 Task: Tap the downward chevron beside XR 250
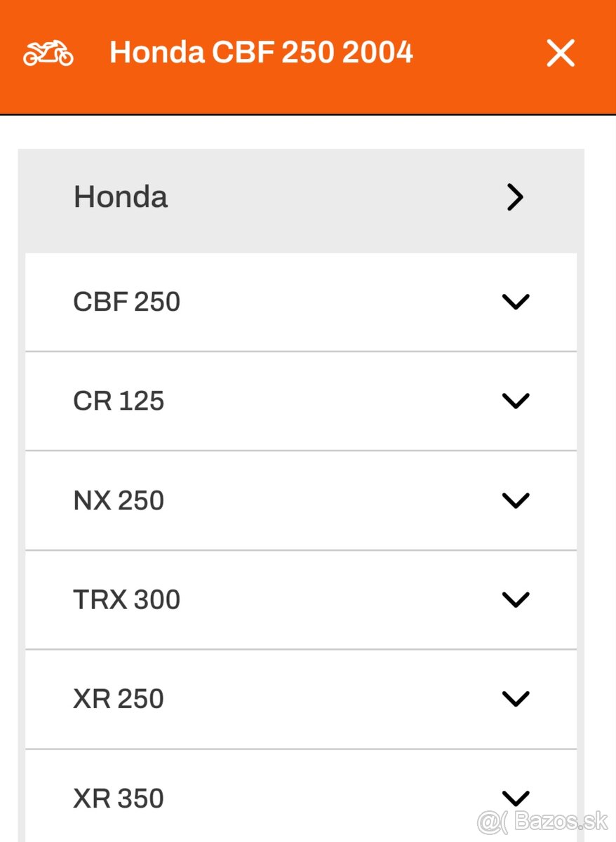(516, 699)
